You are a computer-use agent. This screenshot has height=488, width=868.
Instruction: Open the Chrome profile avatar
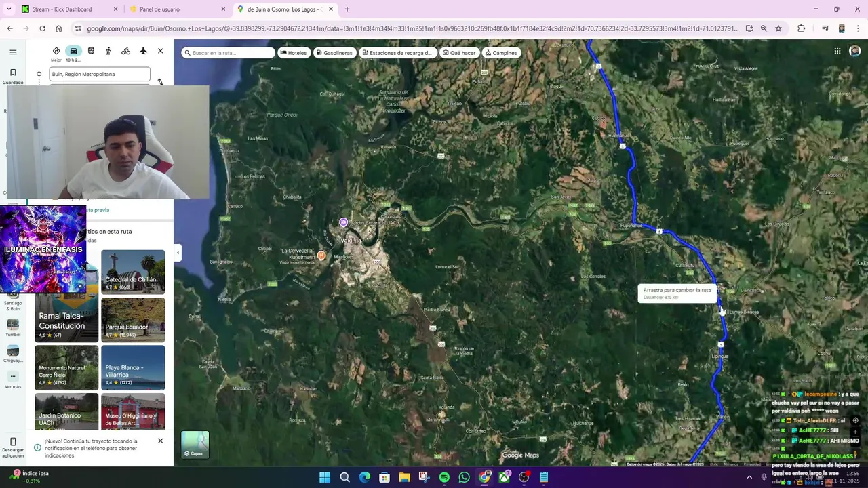coord(842,28)
